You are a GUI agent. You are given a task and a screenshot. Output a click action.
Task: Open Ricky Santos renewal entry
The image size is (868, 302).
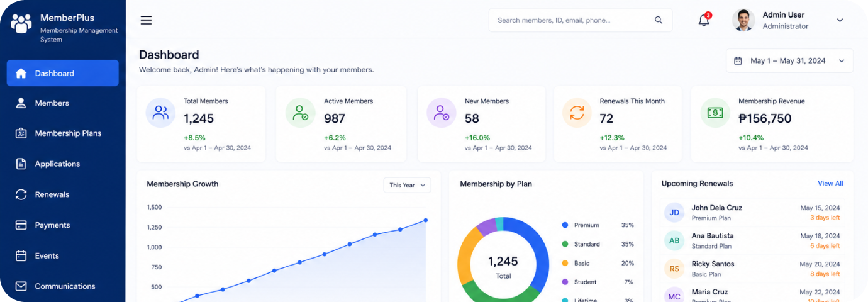pos(752,269)
